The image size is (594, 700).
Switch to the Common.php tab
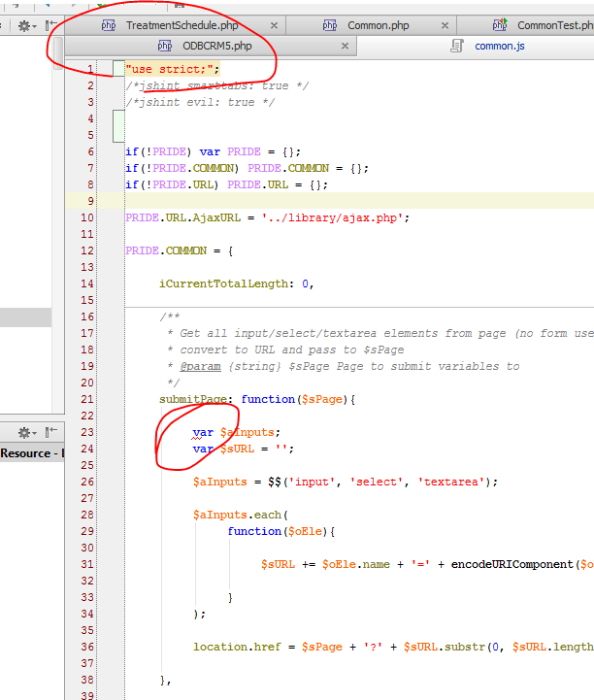[x=378, y=25]
